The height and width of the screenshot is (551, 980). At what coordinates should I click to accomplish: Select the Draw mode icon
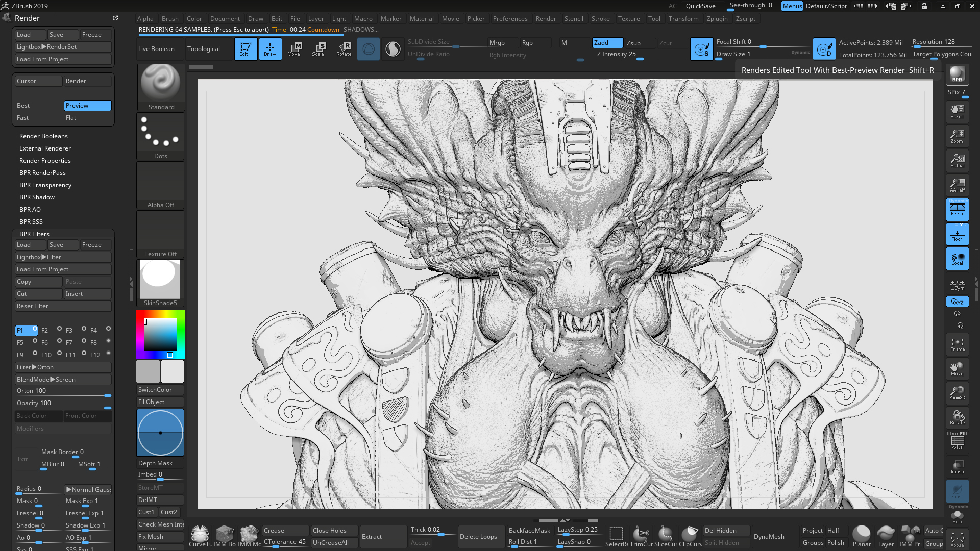(270, 49)
